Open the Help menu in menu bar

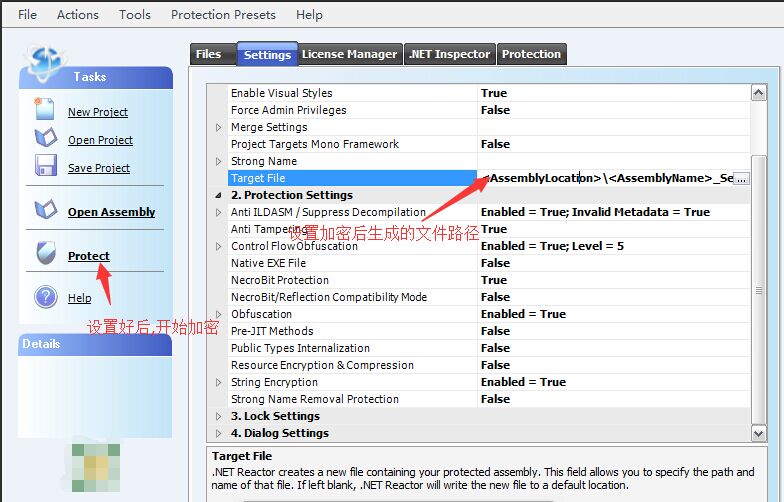309,14
